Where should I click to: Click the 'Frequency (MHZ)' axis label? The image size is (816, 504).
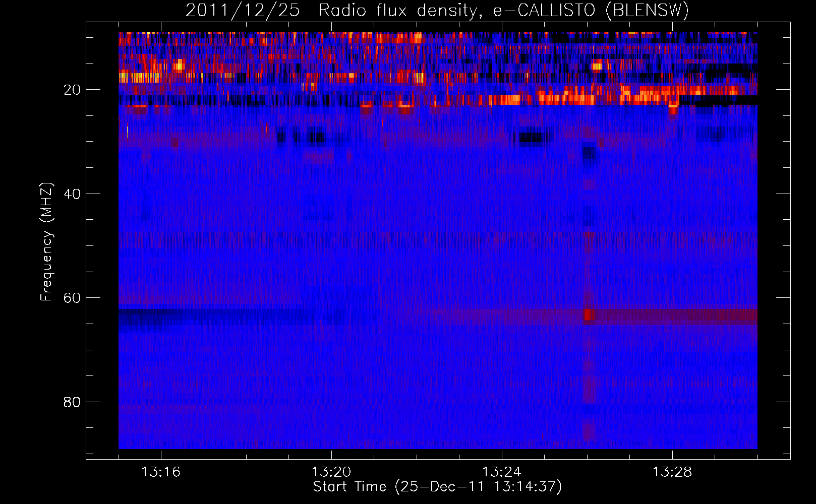[x=46, y=242]
